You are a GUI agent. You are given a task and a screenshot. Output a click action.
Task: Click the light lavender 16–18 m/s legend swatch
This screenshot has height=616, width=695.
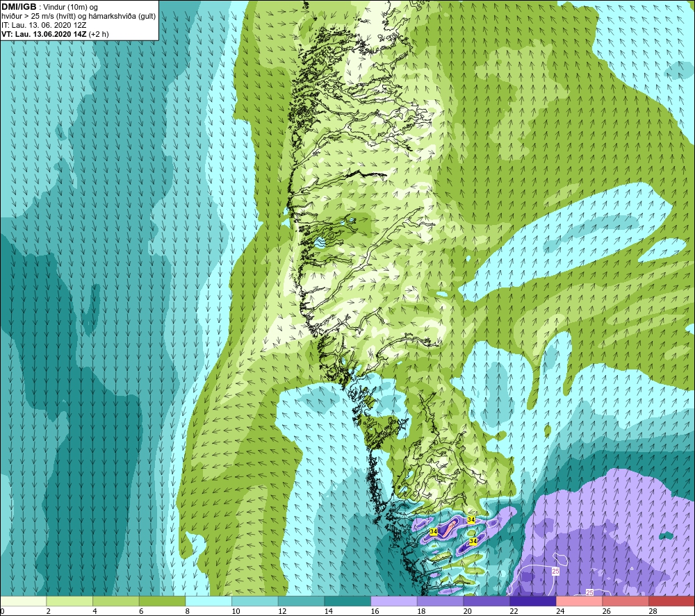[x=393, y=601]
